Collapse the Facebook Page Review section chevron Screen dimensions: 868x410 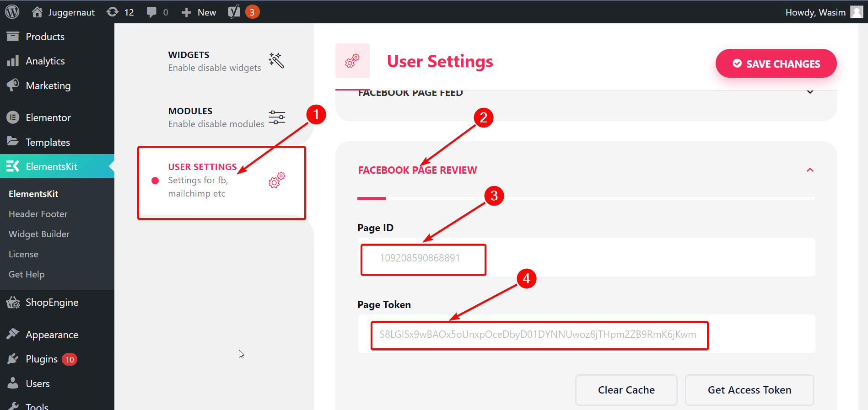810,170
